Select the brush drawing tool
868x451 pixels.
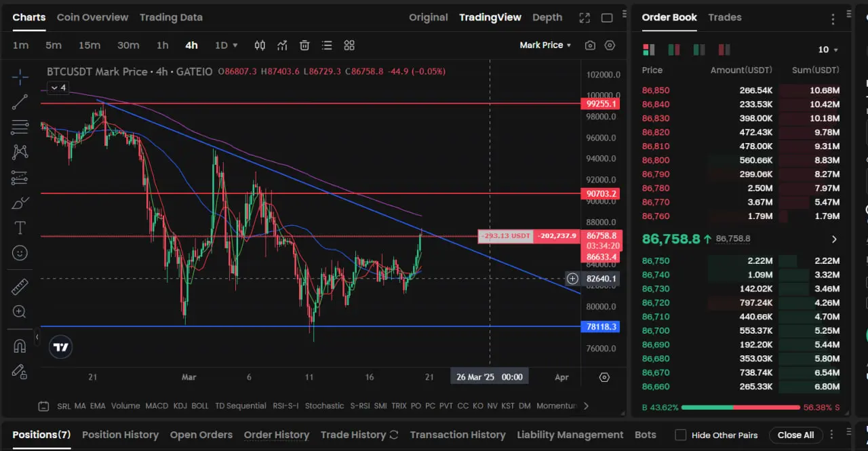[x=20, y=203]
